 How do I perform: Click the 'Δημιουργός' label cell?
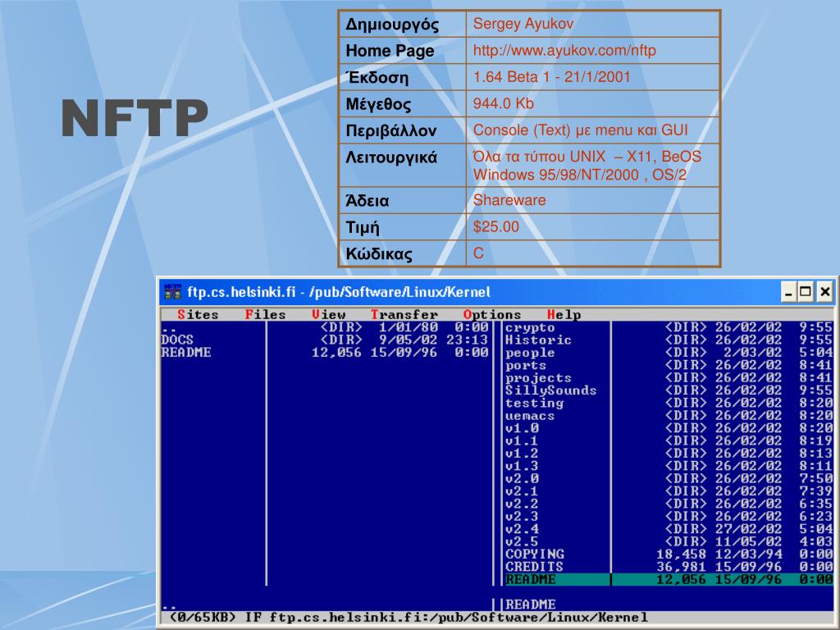pos(402,24)
